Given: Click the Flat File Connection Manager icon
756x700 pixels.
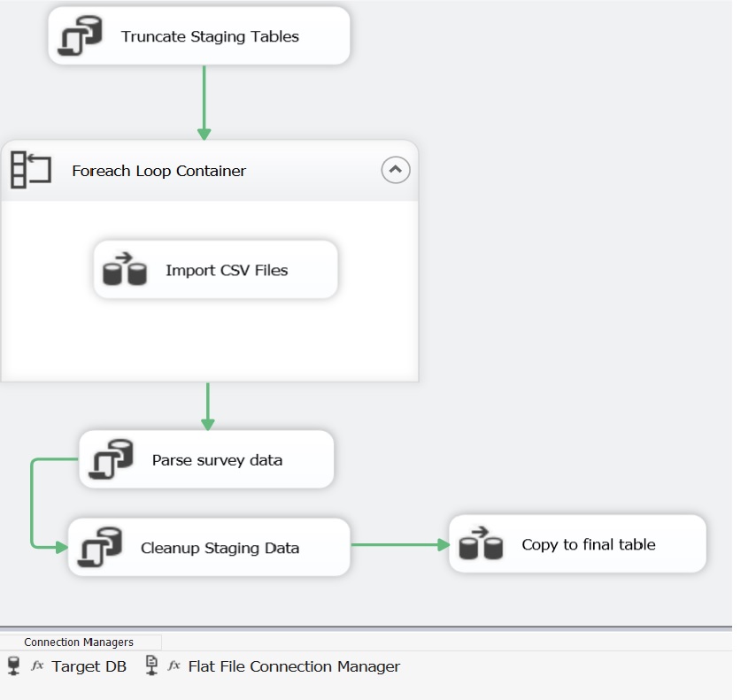Looking at the screenshot, I should pos(151,665).
